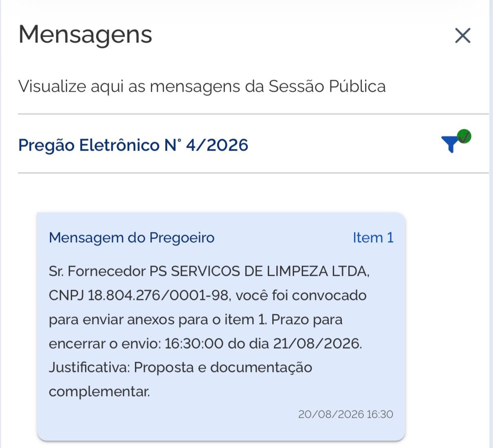
Task: Select the Pregão Eletrônico N° 4/2026 heading
Action: tap(133, 145)
